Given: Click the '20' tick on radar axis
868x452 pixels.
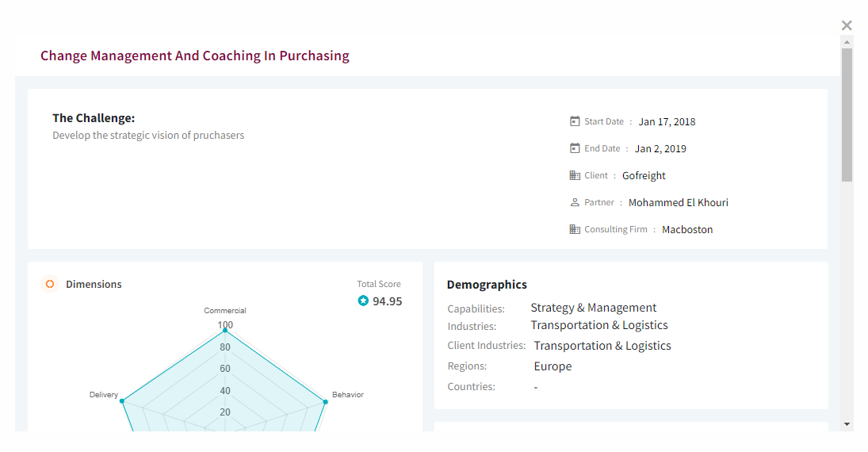Looking at the screenshot, I should pyautogui.click(x=225, y=412).
